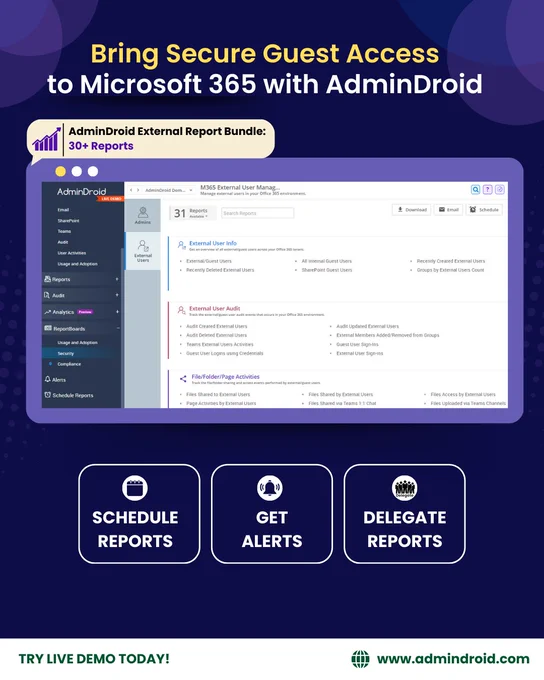Screen dimensions: 544x680
Task: Click TRY LIVE DEMO TODAY! text
Action: (x=94, y=659)
